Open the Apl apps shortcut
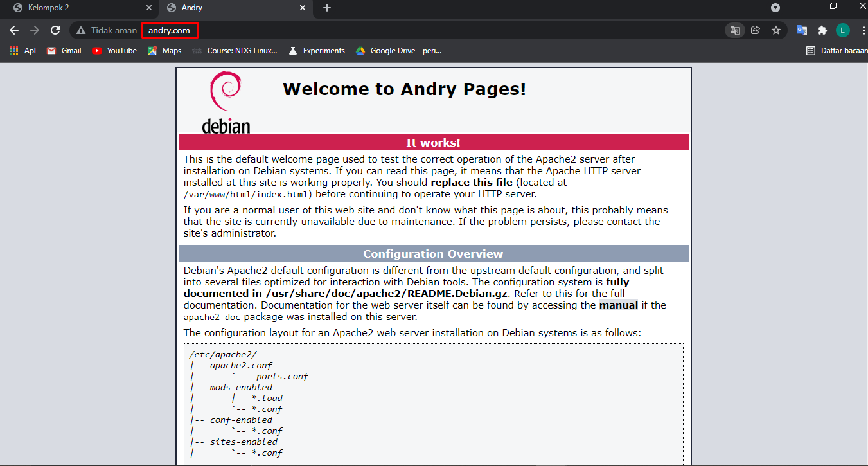The image size is (868, 466). click(x=22, y=51)
